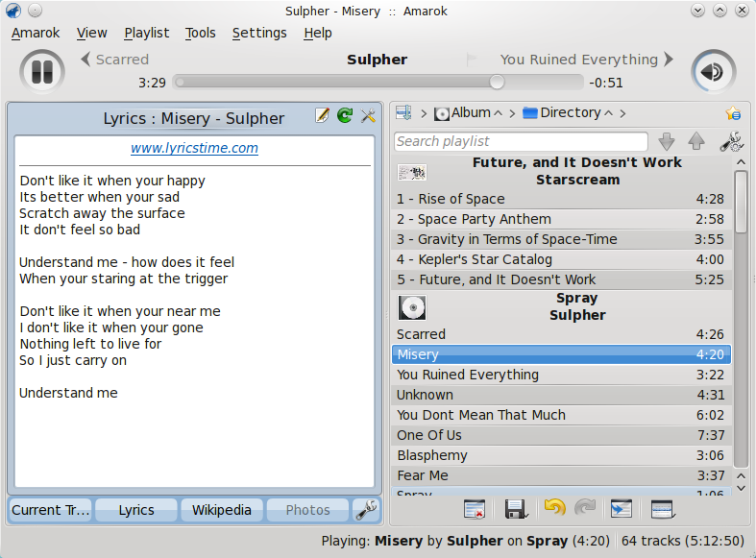Select the highlighted Misery track

click(x=561, y=354)
